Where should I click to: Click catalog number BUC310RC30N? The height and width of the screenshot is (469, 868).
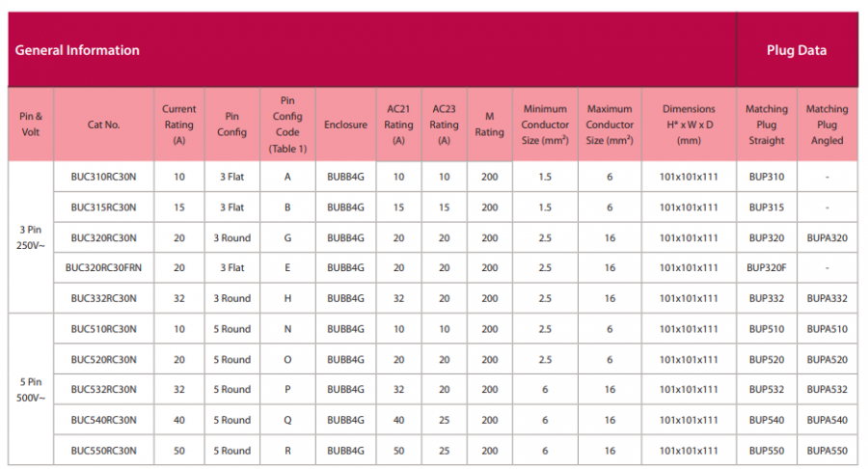[x=104, y=178]
